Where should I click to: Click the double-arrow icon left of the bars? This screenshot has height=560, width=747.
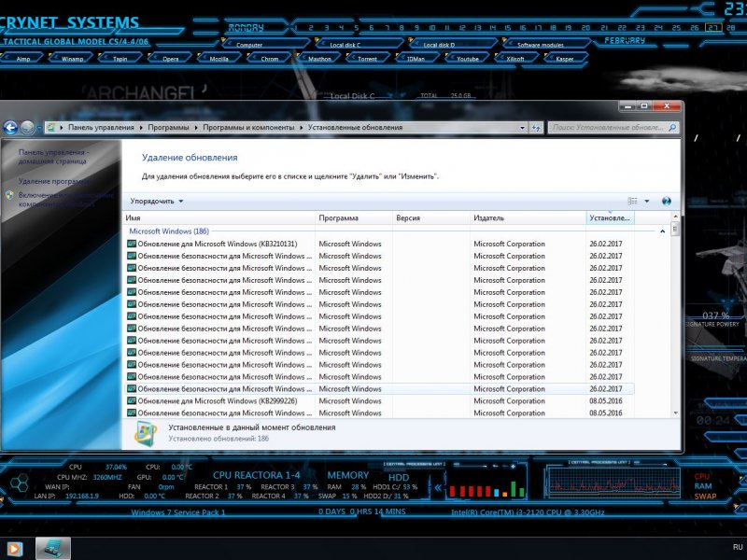(x=438, y=487)
